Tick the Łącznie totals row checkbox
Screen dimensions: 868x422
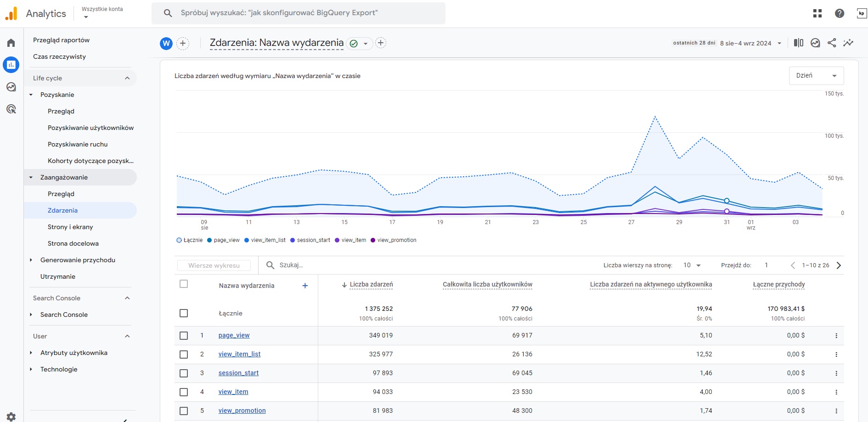point(184,313)
